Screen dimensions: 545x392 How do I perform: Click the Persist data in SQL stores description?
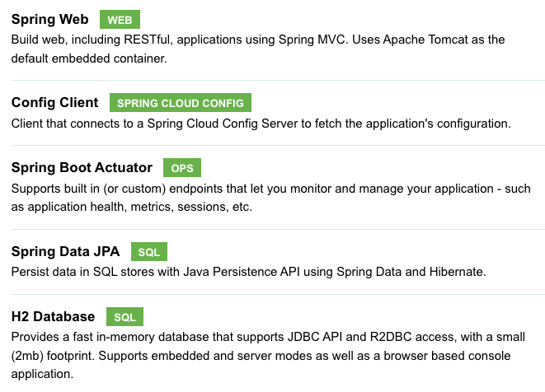click(248, 272)
